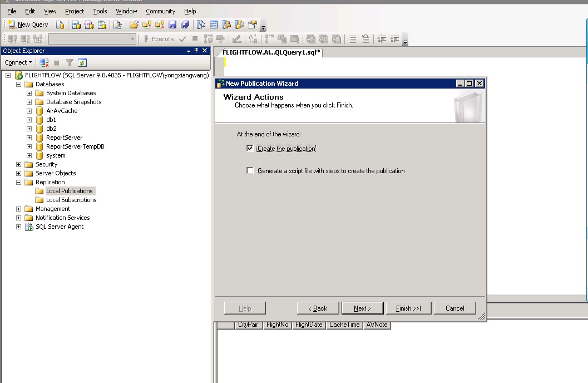Click the Save All icon in toolbar
This screenshot has height=383, width=588.
click(185, 24)
